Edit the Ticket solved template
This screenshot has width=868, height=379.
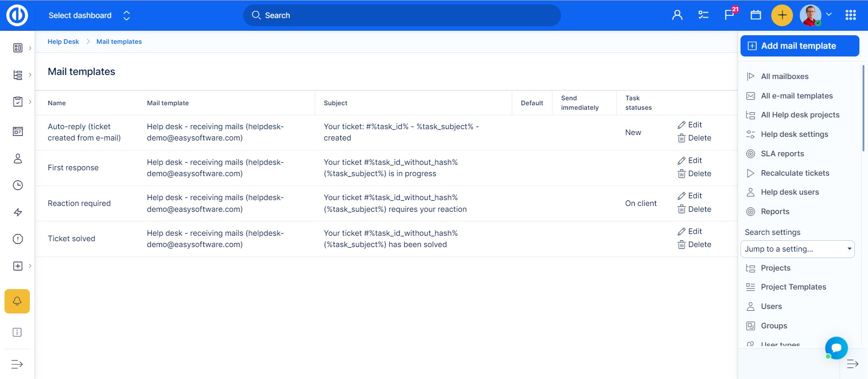[690, 231]
